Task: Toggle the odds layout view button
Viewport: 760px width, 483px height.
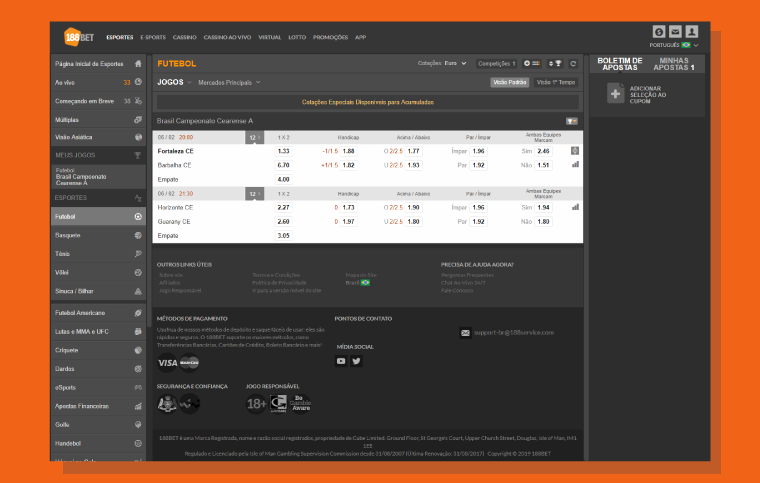Action: click(532, 63)
